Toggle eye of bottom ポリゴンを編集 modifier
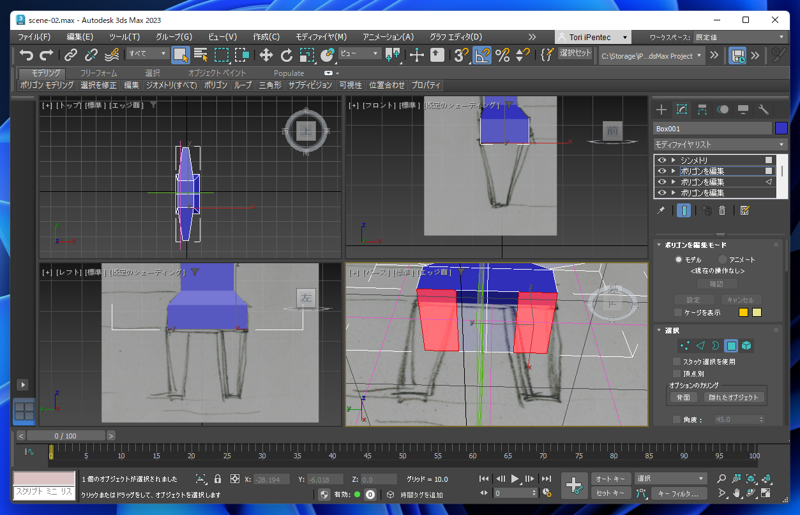800x515 pixels. point(662,193)
